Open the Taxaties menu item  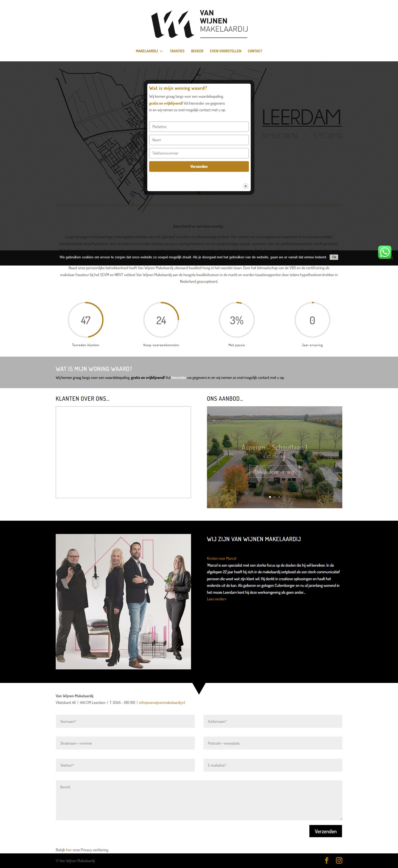tap(177, 51)
